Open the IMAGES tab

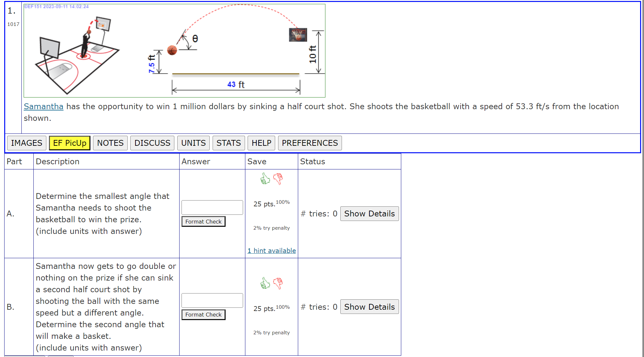pos(27,143)
